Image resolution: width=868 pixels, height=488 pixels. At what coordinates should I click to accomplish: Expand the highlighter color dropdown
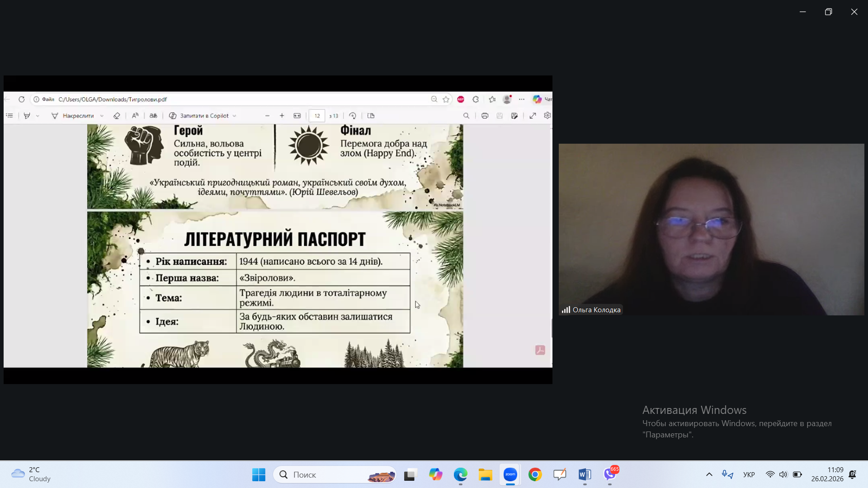tap(38, 116)
